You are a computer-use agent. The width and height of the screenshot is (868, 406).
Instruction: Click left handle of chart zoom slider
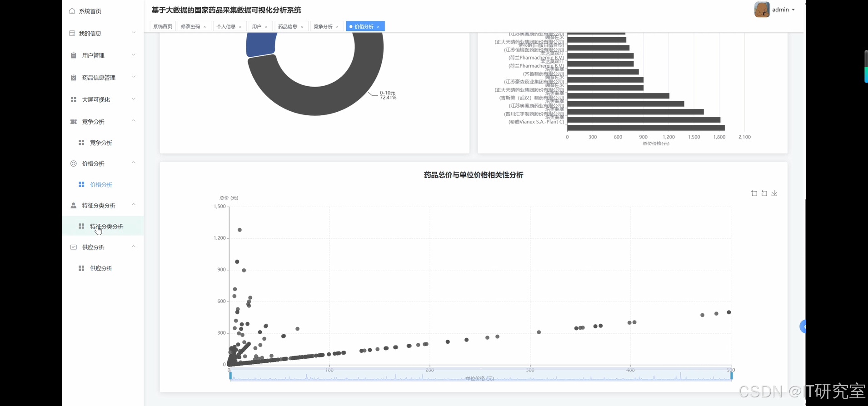coord(230,376)
